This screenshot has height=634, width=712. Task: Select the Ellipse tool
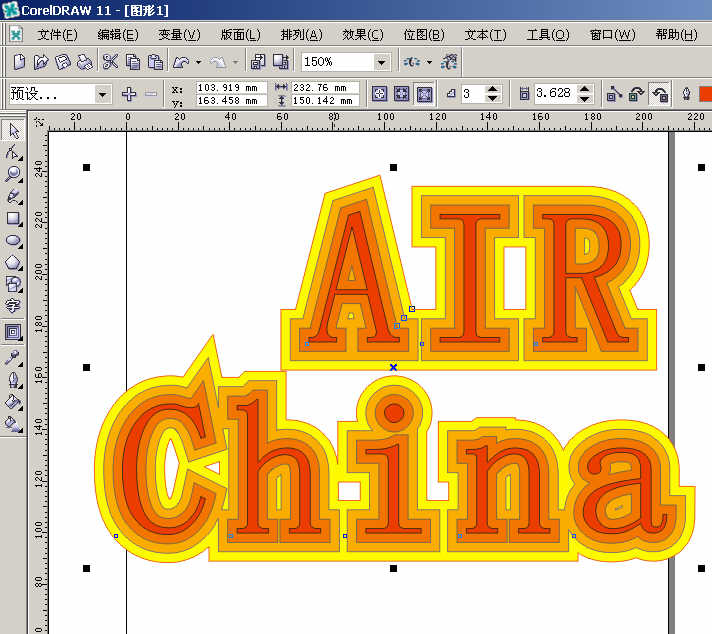[x=13, y=240]
